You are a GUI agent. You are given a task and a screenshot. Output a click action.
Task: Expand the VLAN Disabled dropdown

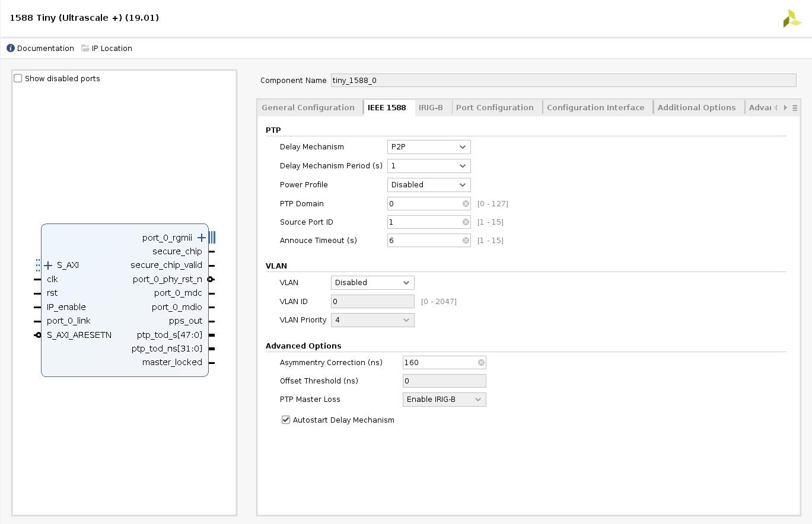(x=372, y=283)
